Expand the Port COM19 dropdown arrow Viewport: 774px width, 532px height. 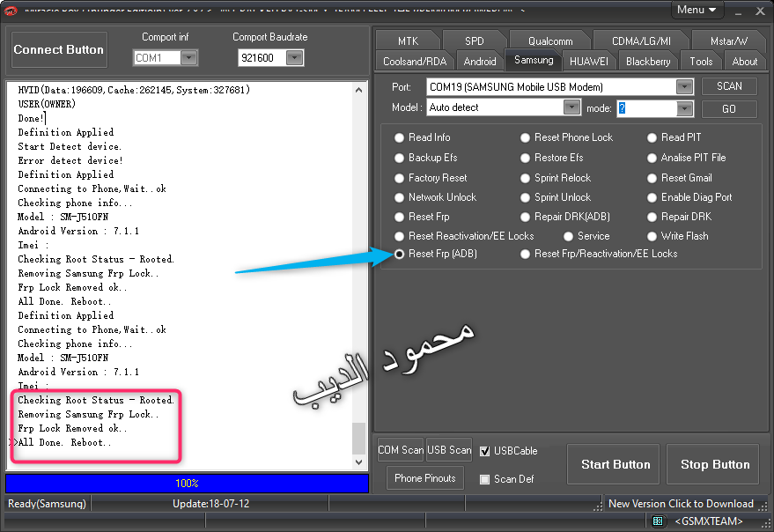point(684,87)
